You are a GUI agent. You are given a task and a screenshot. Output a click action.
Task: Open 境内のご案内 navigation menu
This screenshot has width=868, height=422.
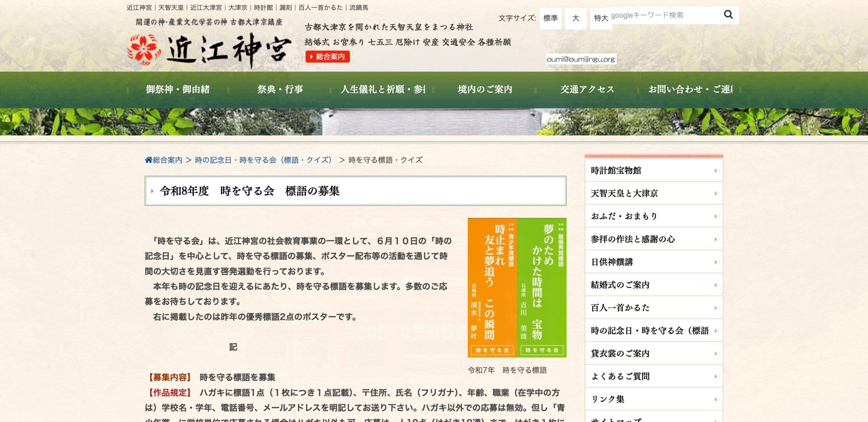tap(485, 89)
